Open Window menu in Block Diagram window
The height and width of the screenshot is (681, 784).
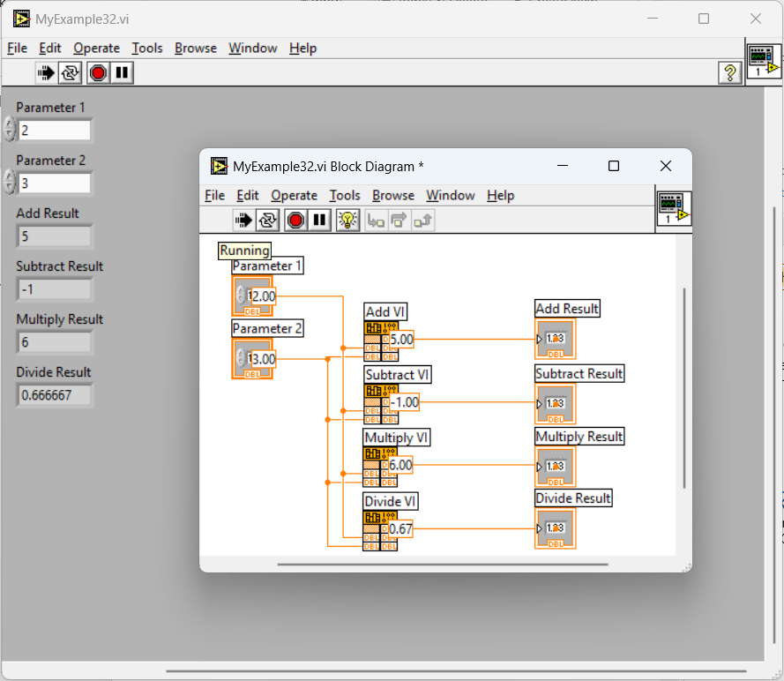[x=451, y=195]
